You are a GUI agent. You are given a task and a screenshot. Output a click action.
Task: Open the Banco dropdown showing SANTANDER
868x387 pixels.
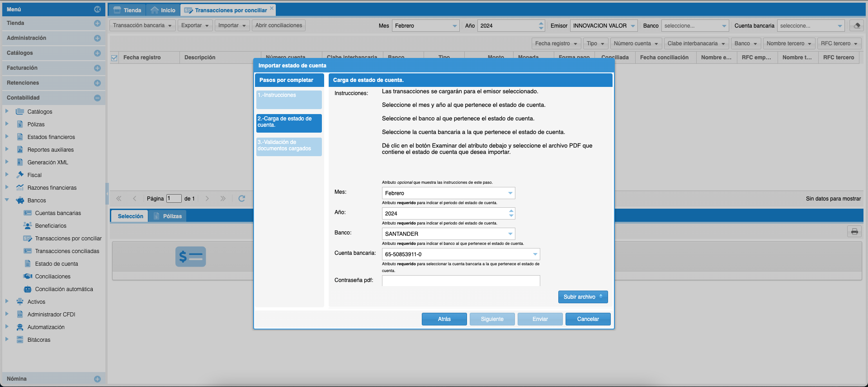click(x=510, y=234)
